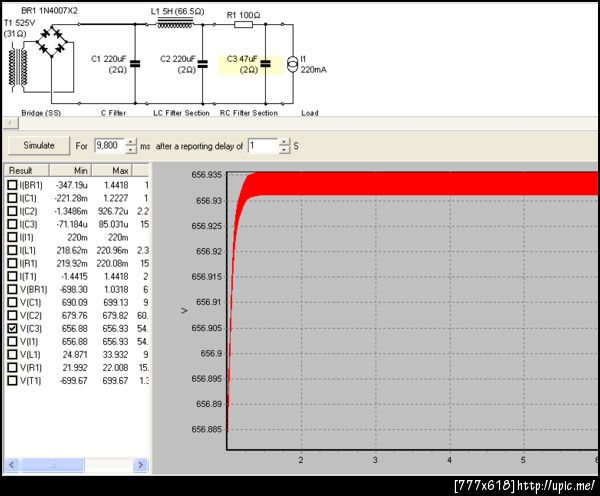The width and height of the screenshot is (600, 496).
Task: Decrease simulation duration with down stepper arrow
Action: 130,150
